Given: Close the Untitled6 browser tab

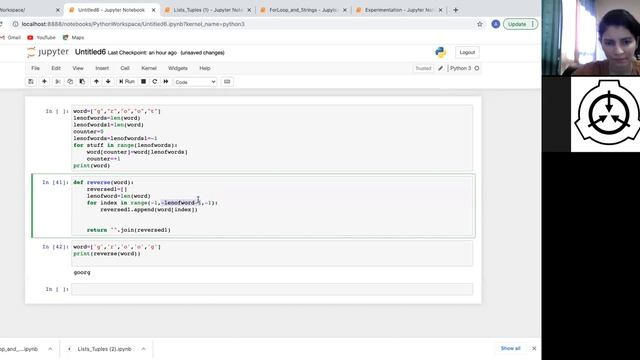Looking at the screenshot, I should coord(153,10).
